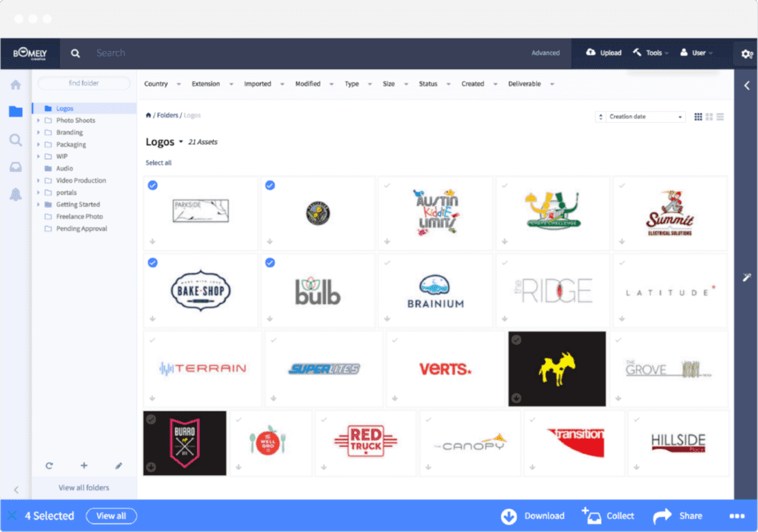This screenshot has width=758, height=532.
Task: Open the Extension filter dropdown
Action: click(209, 84)
